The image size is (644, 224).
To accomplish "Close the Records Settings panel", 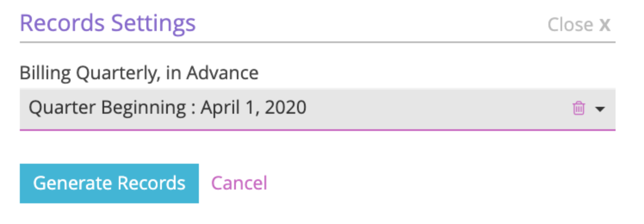I will [x=579, y=25].
